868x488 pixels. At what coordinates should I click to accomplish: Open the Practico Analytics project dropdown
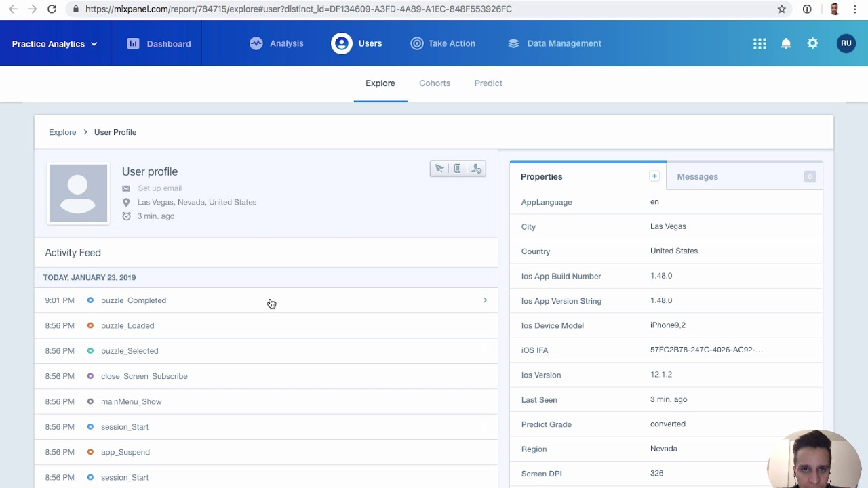(55, 44)
